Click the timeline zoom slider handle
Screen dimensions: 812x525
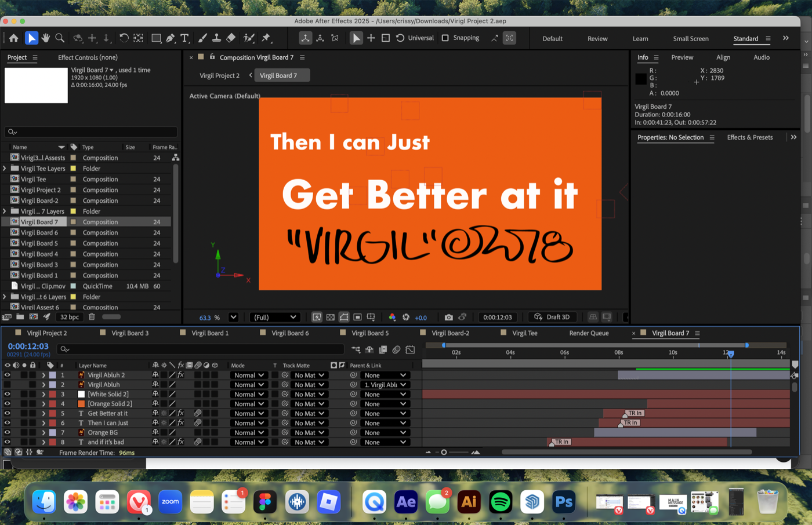point(444,453)
